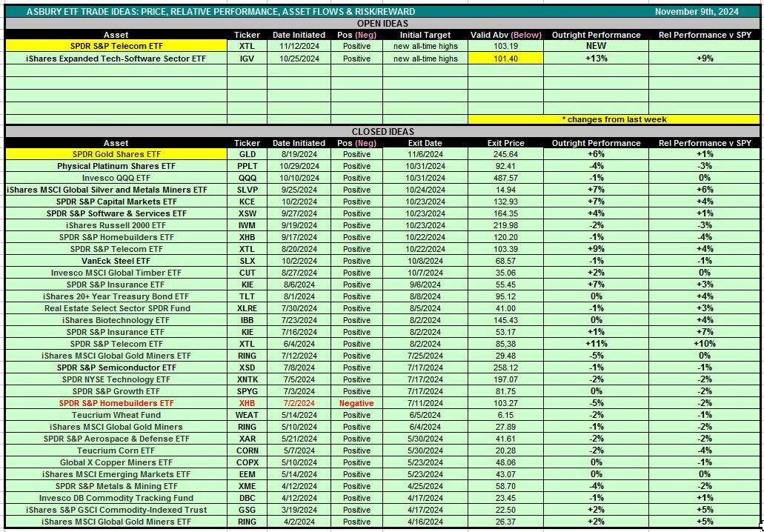The height and width of the screenshot is (532, 764).
Task: Click the IGV ticker cell
Action: tap(247, 59)
